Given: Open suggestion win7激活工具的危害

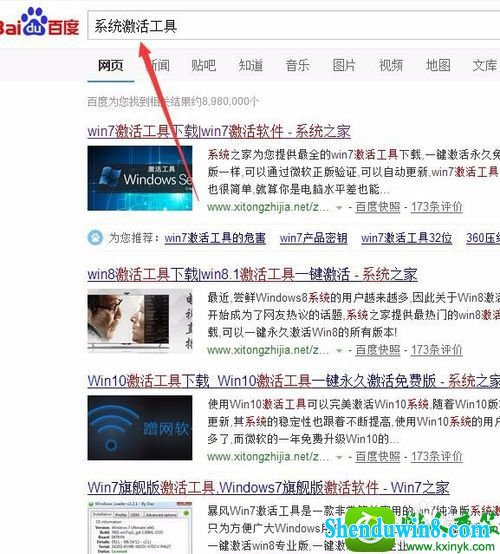Looking at the screenshot, I should (x=215, y=238).
